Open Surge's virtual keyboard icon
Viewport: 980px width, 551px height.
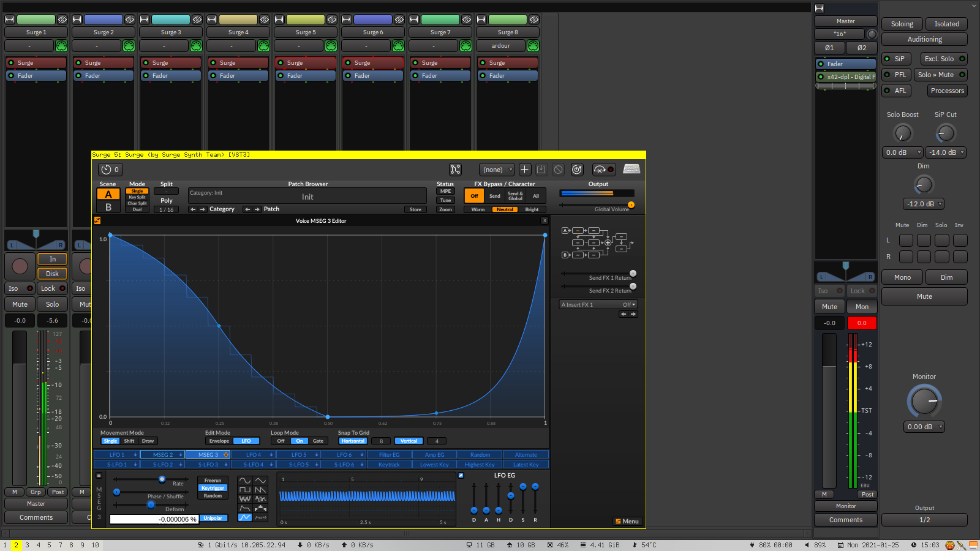[x=631, y=169]
